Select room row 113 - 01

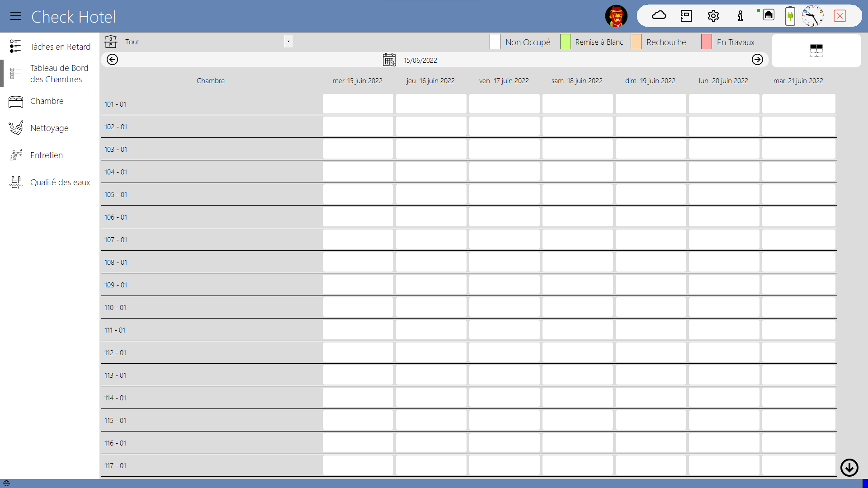click(x=468, y=375)
